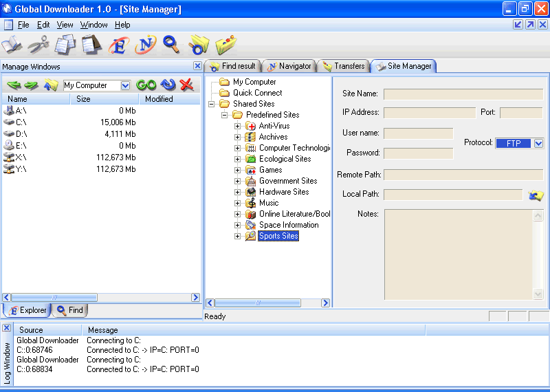Switch to the Navigator tab
This screenshot has width=550, height=392.
point(289,66)
